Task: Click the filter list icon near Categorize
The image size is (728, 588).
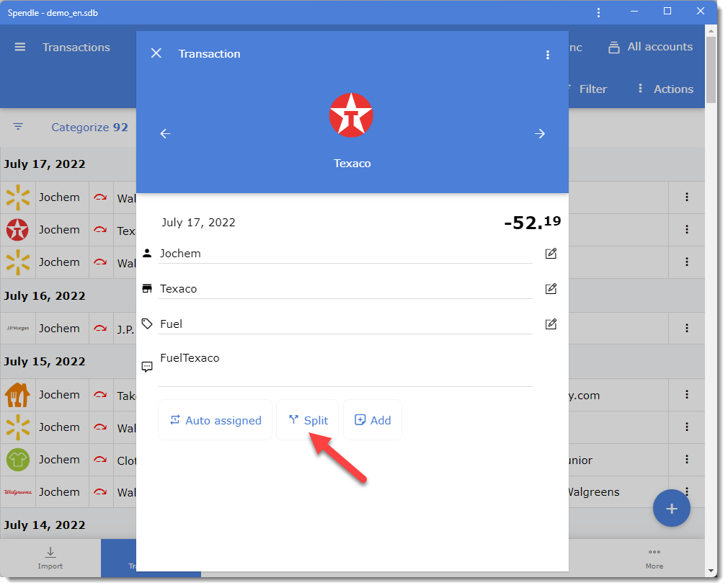Action: click(x=18, y=126)
